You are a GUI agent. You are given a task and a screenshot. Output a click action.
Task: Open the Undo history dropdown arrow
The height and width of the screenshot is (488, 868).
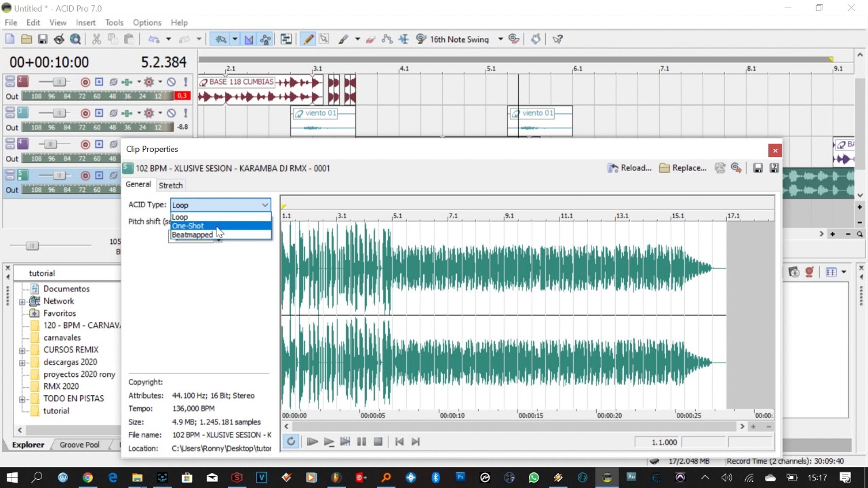[x=168, y=39]
